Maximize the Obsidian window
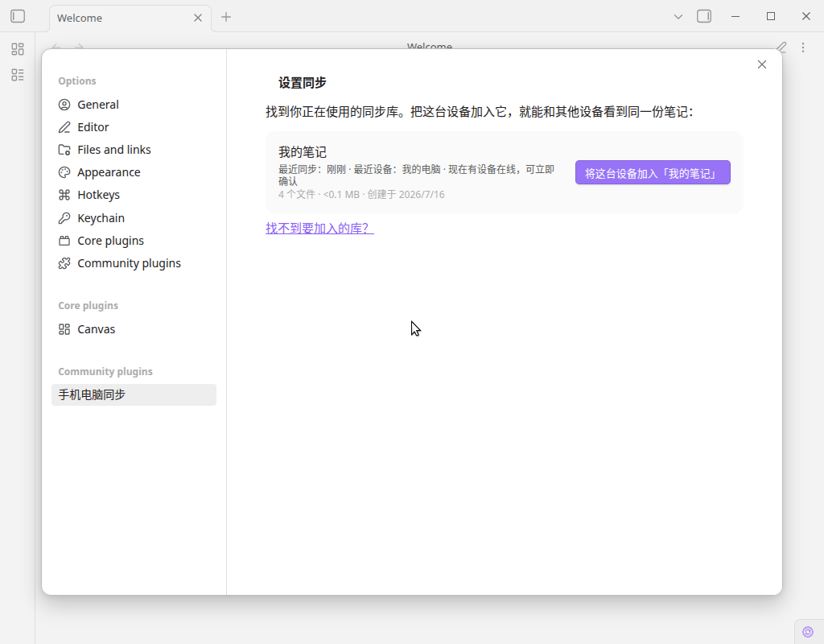 [771, 16]
